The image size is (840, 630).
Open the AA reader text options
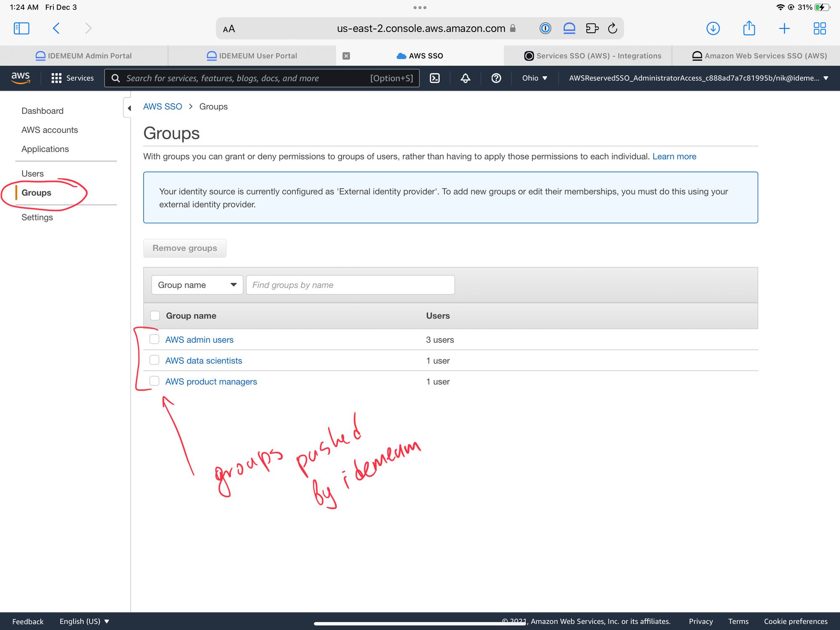(229, 29)
